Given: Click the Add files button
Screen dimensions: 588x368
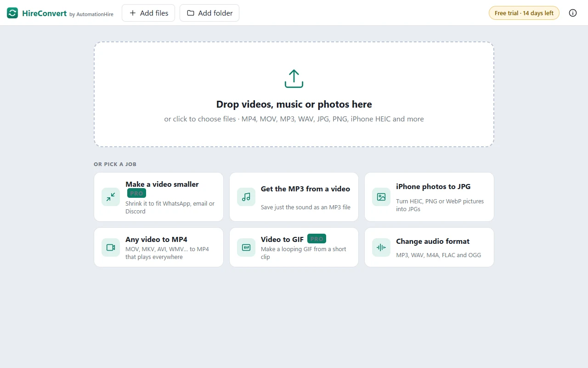Looking at the screenshot, I should [x=148, y=13].
